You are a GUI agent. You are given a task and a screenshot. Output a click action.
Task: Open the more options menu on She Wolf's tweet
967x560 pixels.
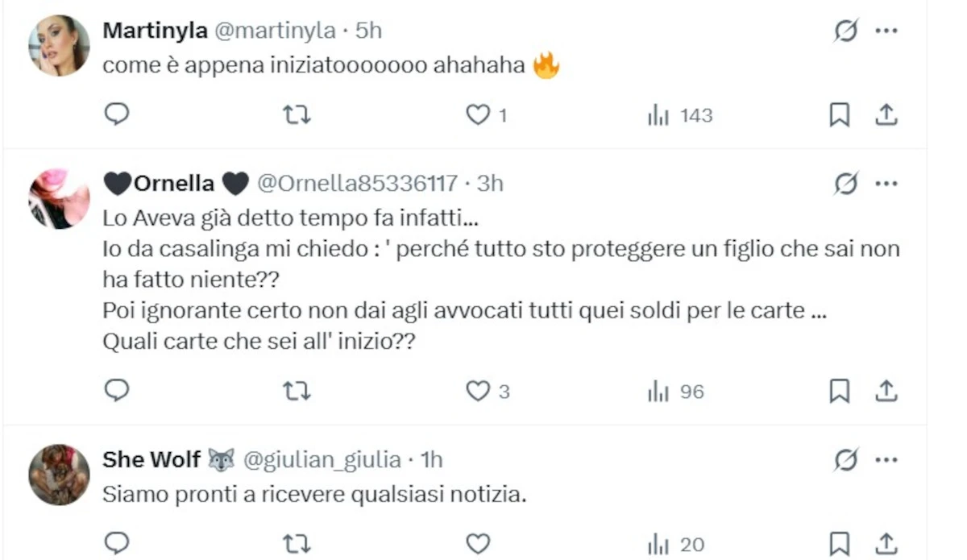886,459
